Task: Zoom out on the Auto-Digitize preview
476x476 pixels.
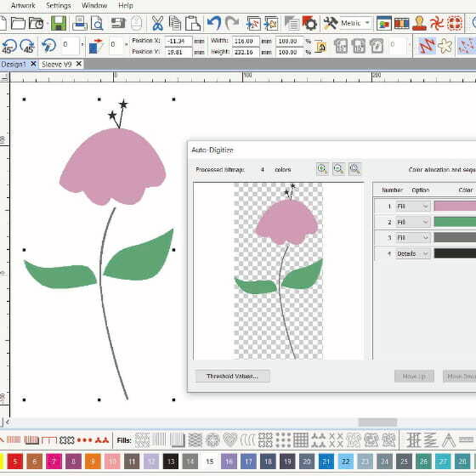Action: point(338,169)
